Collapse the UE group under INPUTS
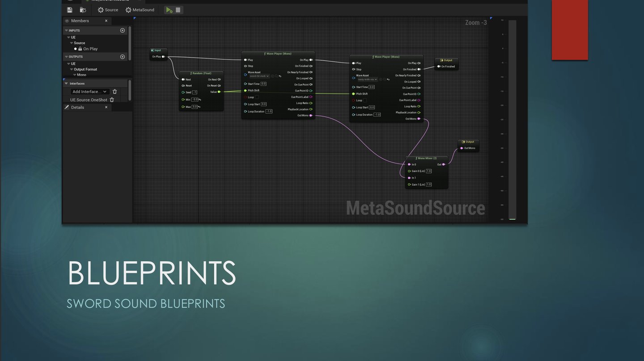Image resolution: width=644 pixels, height=361 pixels. [68, 38]
